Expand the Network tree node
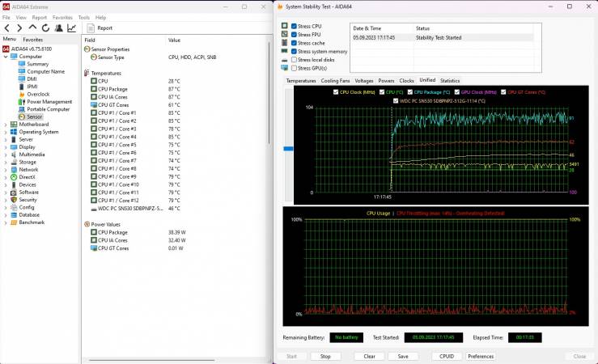 click(x=6, y=170)
